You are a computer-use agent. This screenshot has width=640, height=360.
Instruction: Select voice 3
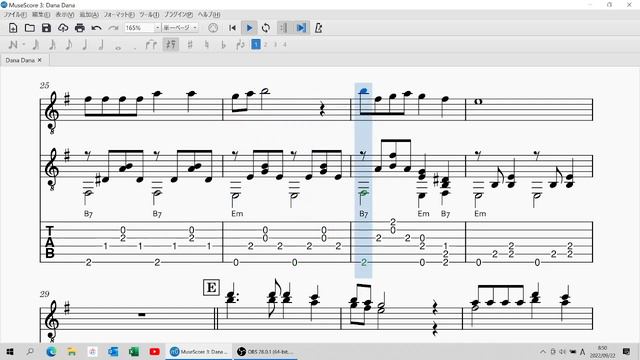click(x=276, y=44)
